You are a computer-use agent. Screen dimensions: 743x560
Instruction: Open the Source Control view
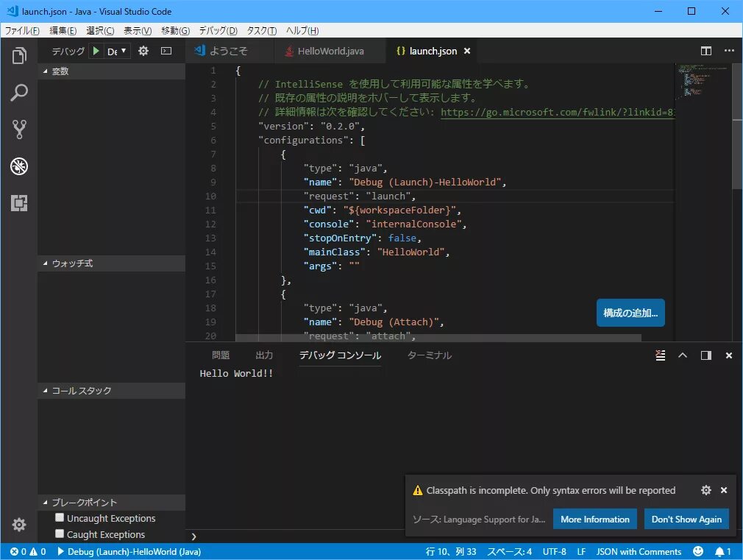(x=19, y=129)
